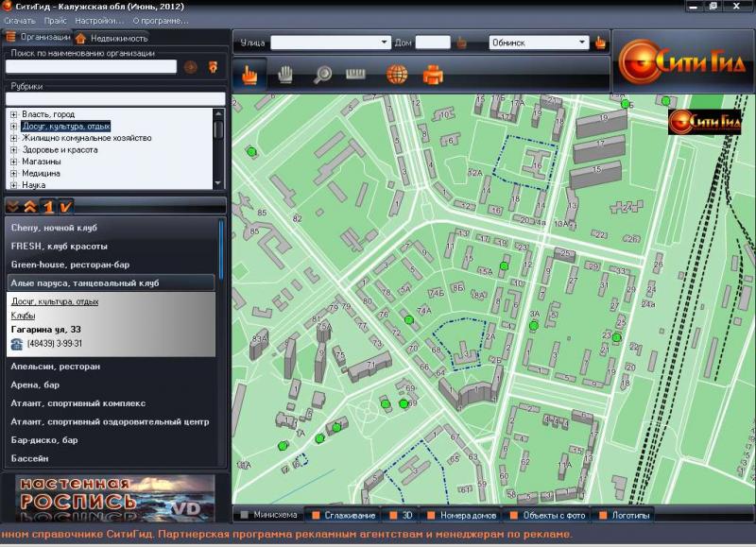The width and height of the screenshot is (756, 547).
Task: Click the green marker beside house 3A
Action: tap(534, 326)
